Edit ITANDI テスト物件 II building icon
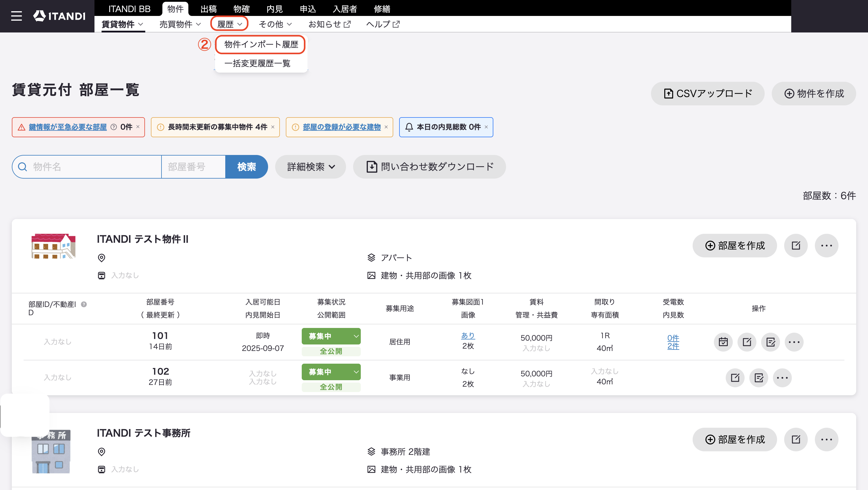The image size is (868, 490). click(796, 245)
